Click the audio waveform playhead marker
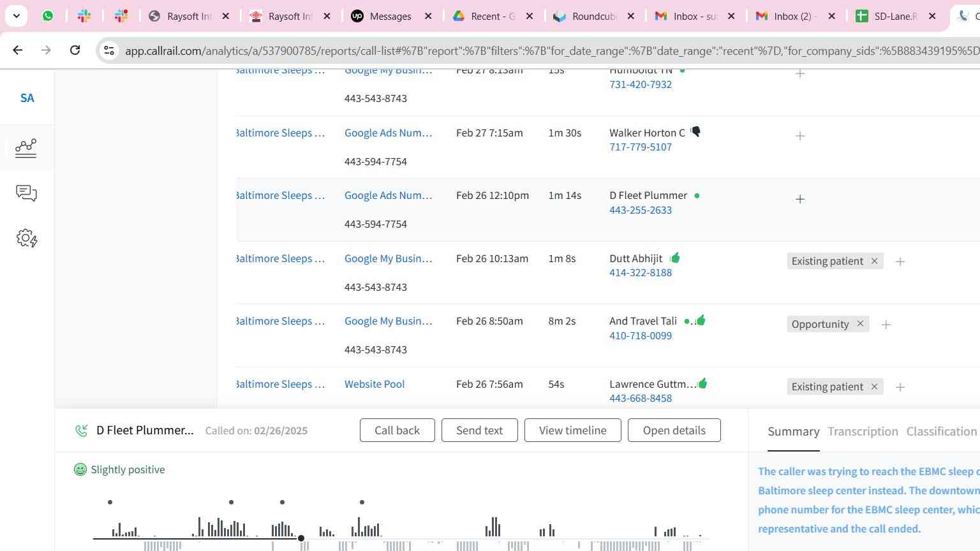 [x=301, y=539]
